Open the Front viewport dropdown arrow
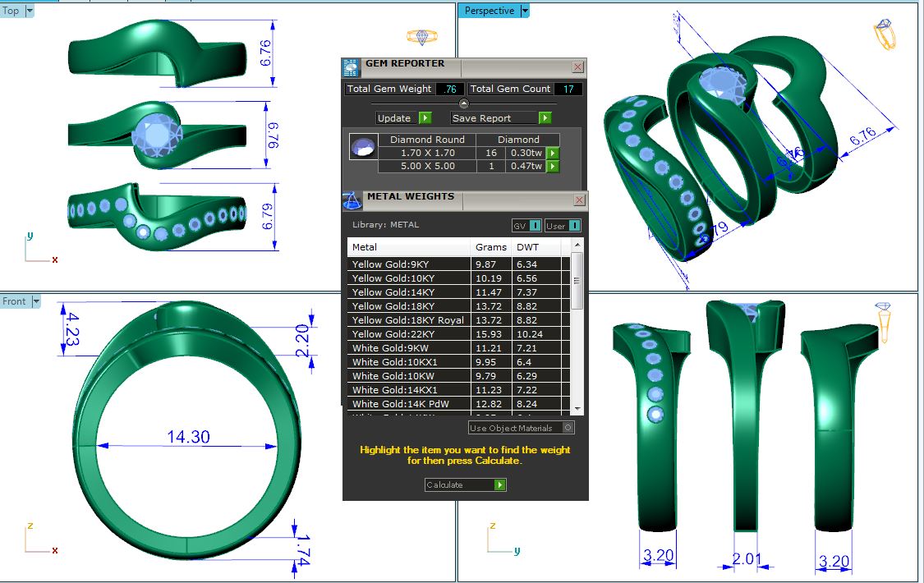This screenshot has width=924, height=583. click(x=37, y=301)
